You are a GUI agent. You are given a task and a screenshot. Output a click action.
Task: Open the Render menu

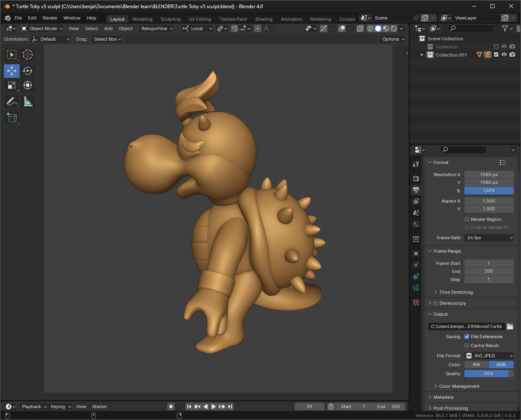pos(50,18)
